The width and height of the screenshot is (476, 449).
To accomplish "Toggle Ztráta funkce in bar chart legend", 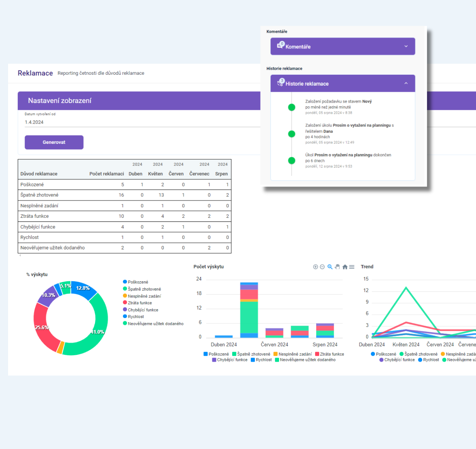I will pos(330,354).
